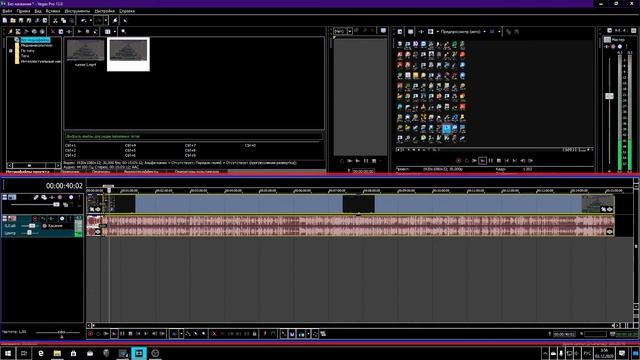
Task: Click the Copy snapshot icon in preview toolbar
Action: (509, 31)
